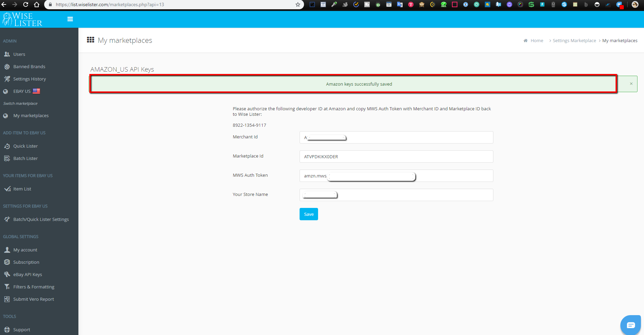Open Quick Lister
The height and width of the screenshot is (335, 644).
25,146
